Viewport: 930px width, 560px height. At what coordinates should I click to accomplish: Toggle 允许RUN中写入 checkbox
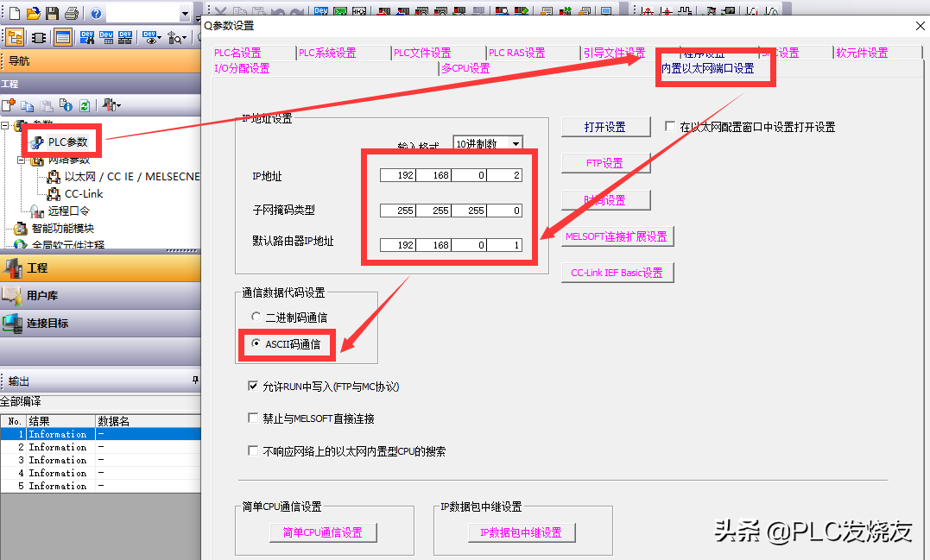tap(253, 387)
